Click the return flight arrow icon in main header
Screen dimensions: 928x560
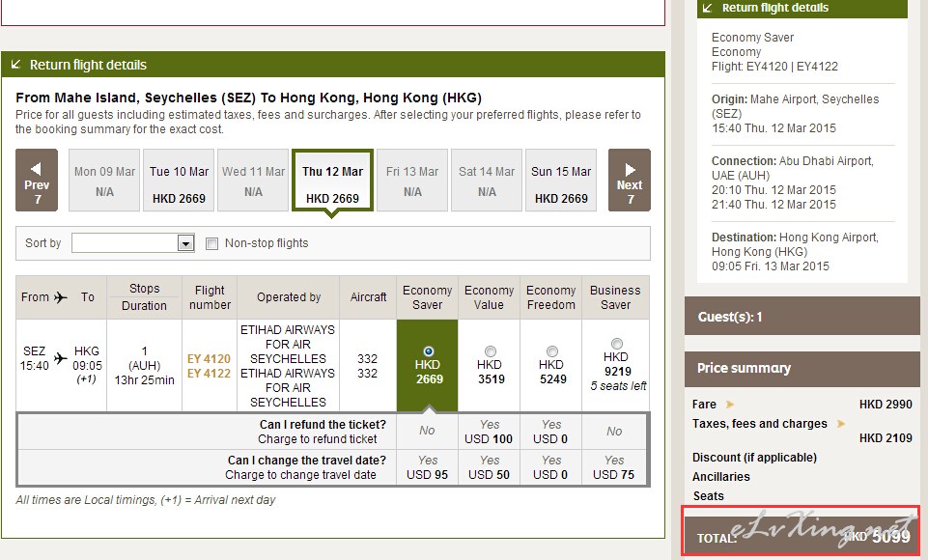16,64
